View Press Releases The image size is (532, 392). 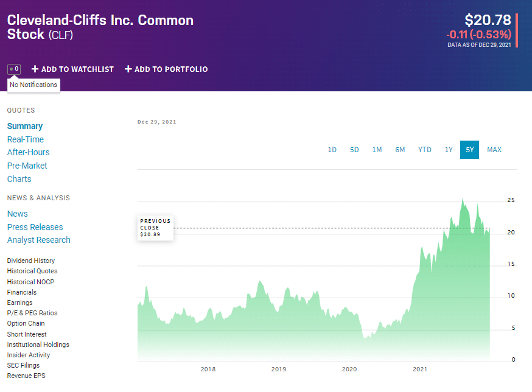click(35, 227)
